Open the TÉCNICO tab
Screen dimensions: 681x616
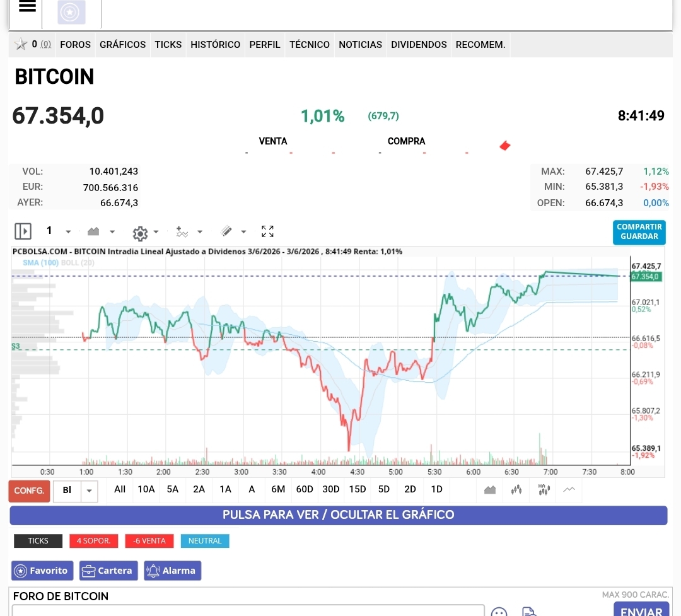tap(309, 44)
